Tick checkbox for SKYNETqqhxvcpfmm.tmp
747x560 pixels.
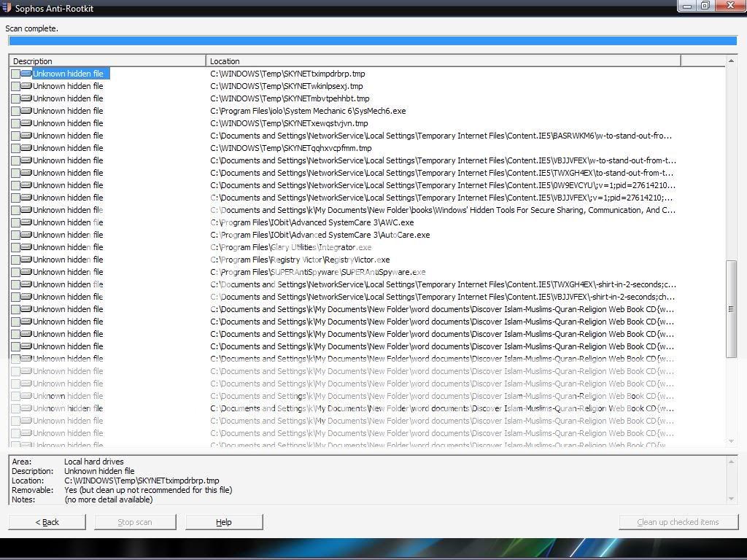(16, 148)
